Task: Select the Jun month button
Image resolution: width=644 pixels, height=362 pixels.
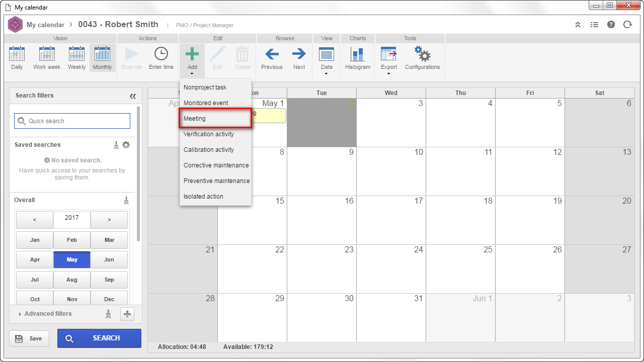Action: click(109, 260)
